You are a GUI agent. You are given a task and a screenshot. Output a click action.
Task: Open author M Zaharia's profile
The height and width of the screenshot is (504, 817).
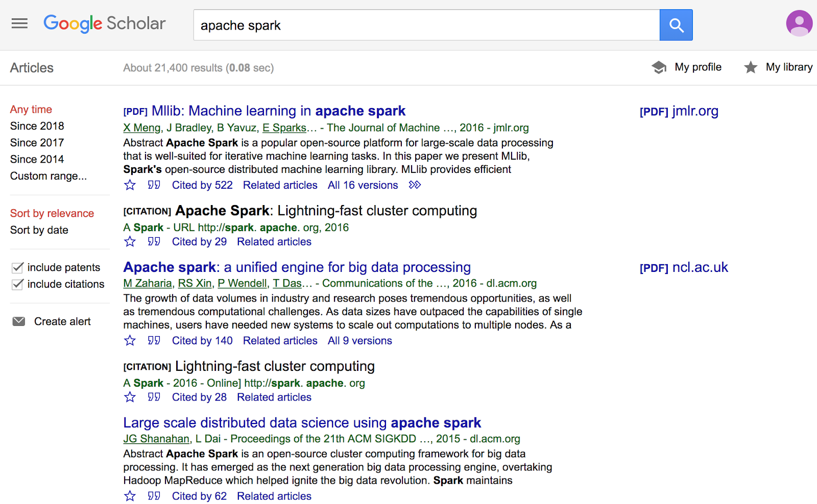(x=148, y=284)
